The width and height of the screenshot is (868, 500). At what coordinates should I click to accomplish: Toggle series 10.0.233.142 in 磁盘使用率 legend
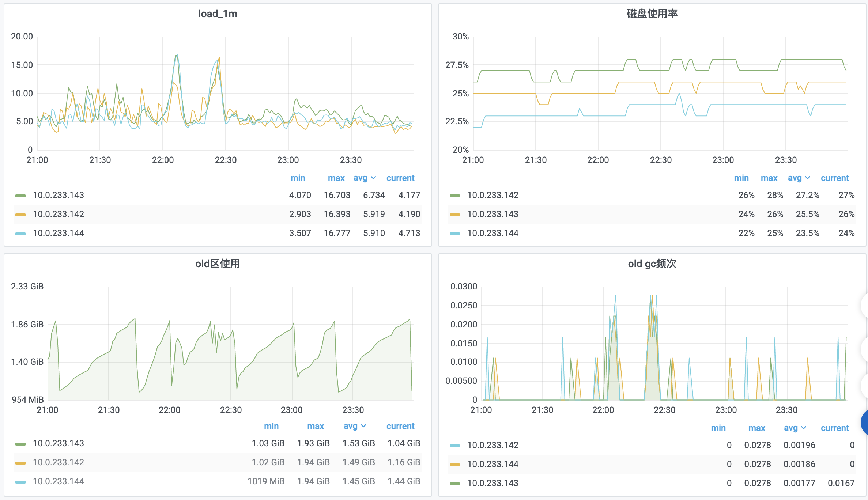493,195
